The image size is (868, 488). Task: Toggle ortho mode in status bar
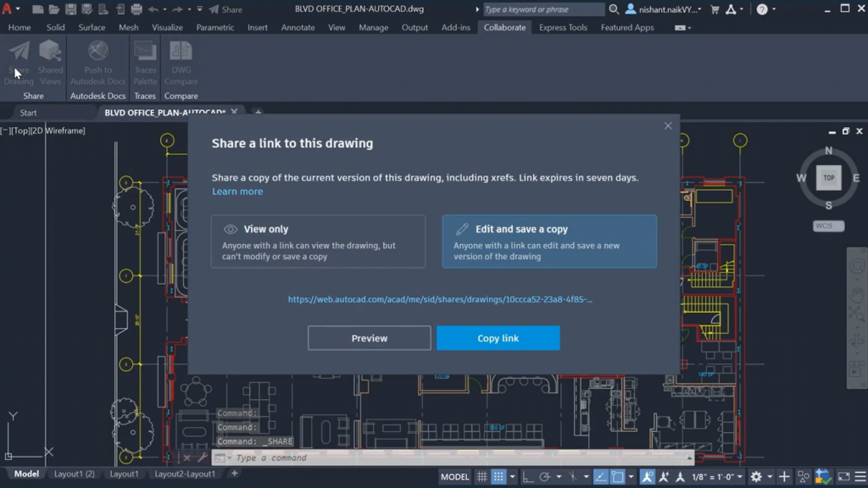pos(527,477)
